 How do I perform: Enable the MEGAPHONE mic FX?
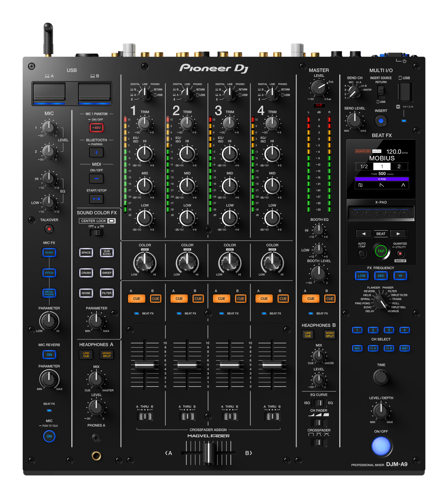(49, 293)
